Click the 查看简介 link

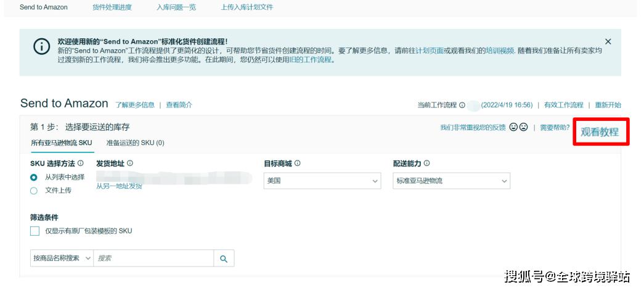[179, 105]
